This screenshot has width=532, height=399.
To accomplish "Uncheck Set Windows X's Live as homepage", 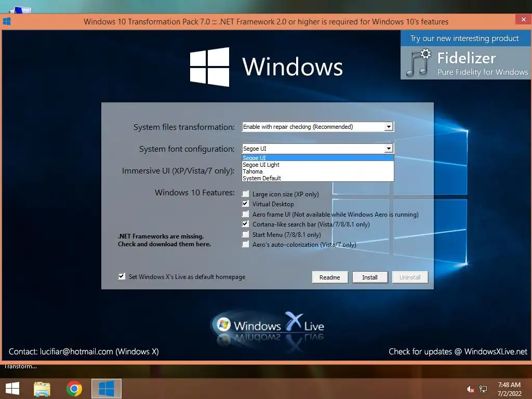I will click(x=122, y=276).
